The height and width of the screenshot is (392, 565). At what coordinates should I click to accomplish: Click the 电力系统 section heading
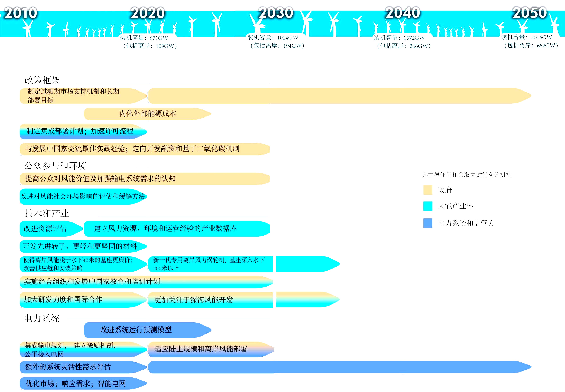pos(42,319)
